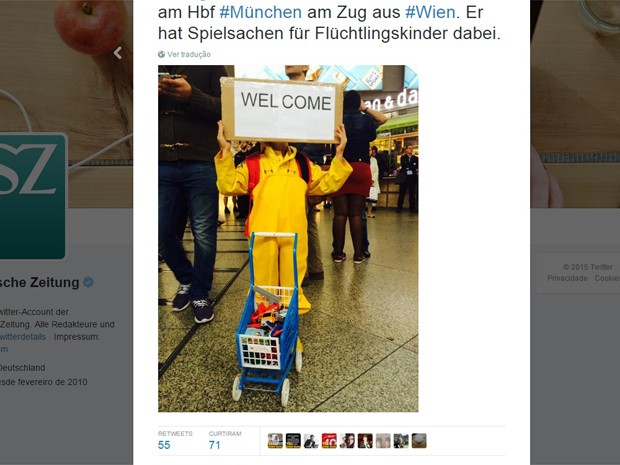Screen dimensions: 620x465
Task: Open the Privacidade footer link
Action: click(567, 278)
